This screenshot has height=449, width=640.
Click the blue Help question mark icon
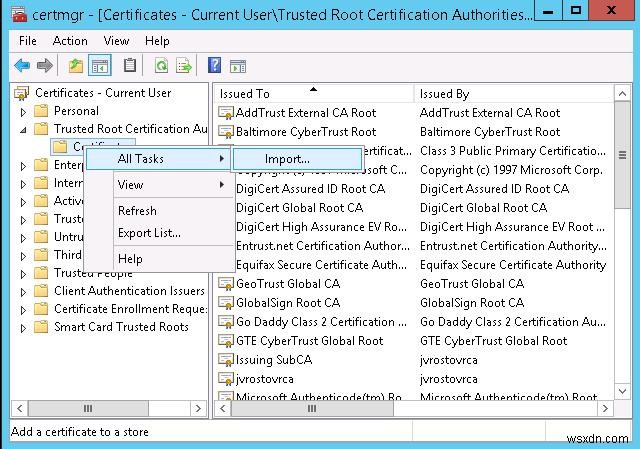click(214, 65)
